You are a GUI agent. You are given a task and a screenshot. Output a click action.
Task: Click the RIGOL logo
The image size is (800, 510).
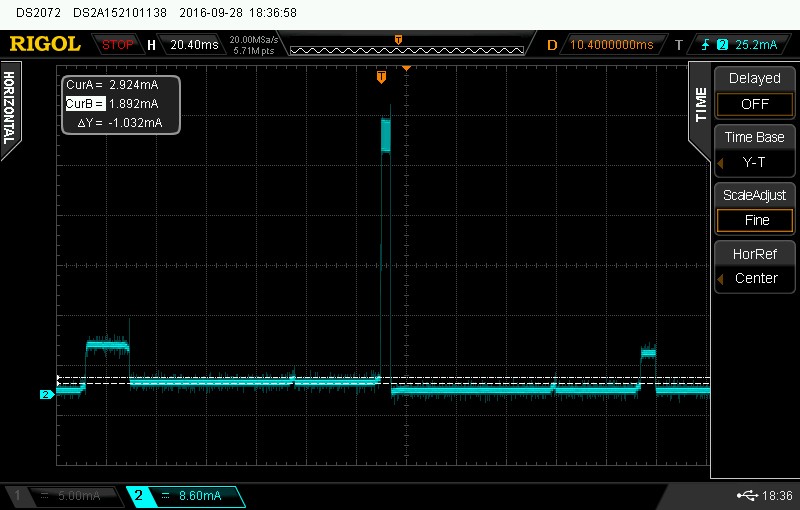click(x=45, y=44)
